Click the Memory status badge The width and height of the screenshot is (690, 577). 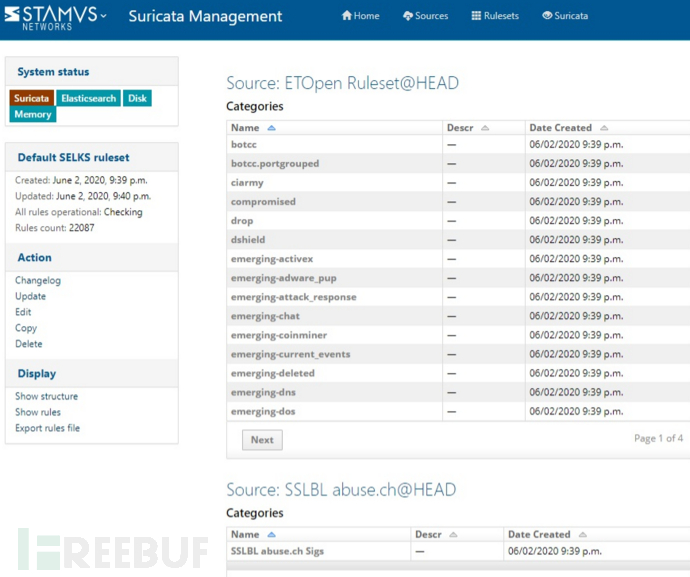(x=33, y=114)
